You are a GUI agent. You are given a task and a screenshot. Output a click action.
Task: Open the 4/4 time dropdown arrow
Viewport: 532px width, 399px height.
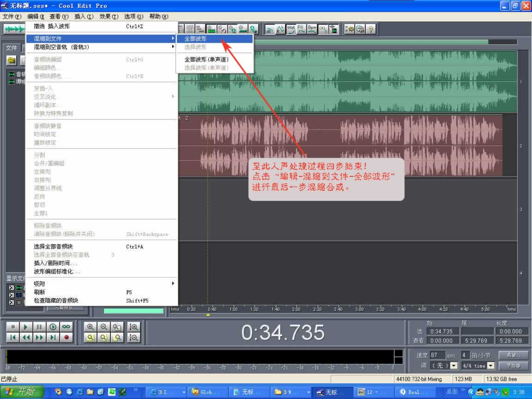click(x=490, y=365)
